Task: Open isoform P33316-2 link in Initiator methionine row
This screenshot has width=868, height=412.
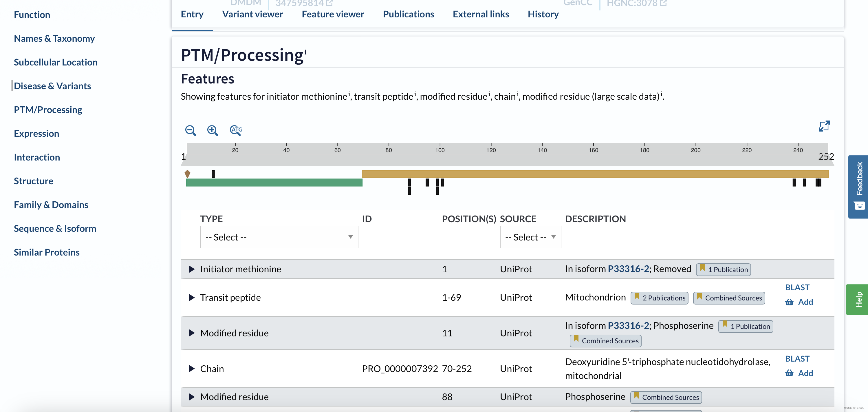Action: tap(628, 269)
